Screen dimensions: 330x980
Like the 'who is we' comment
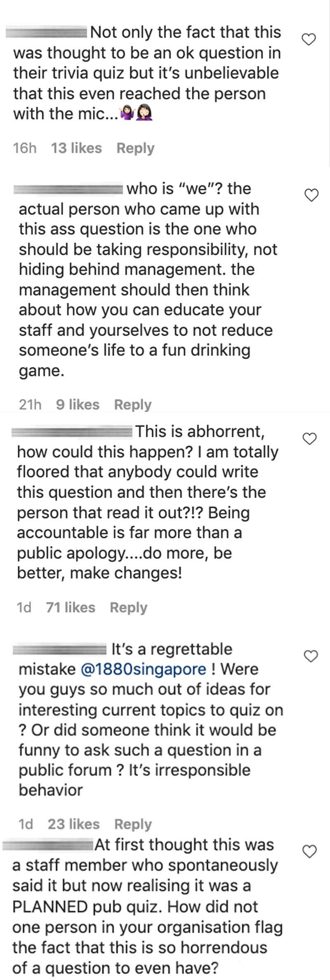[x=311, y=195]
